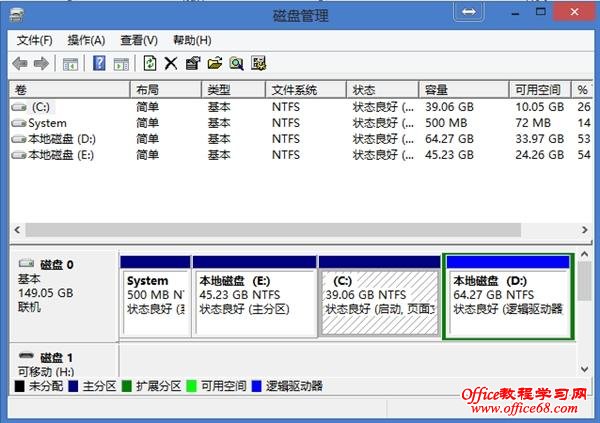
Task: Click the drive icon beside System volume
Action: coord(19,123)
